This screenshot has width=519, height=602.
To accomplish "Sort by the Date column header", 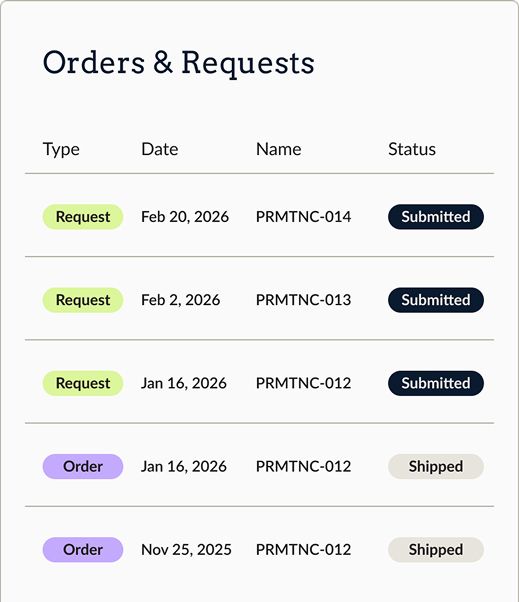I will point(160,149).
